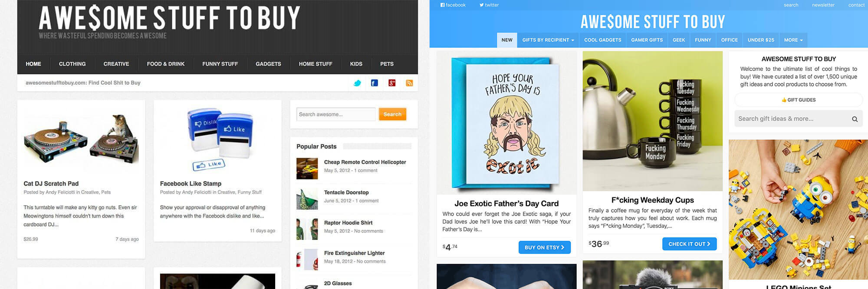Open twitter link in blue top bar
This screenshot has height=289, width=868.
coord(489,5)
